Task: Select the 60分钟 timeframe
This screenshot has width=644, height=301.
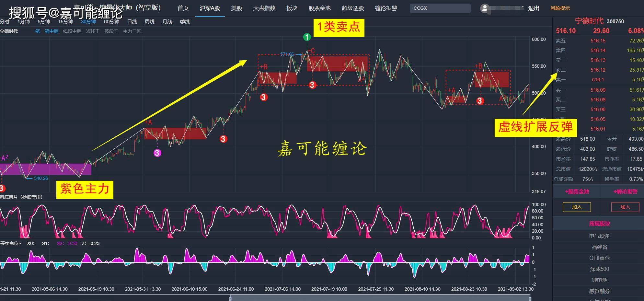Action: [111, 22]
